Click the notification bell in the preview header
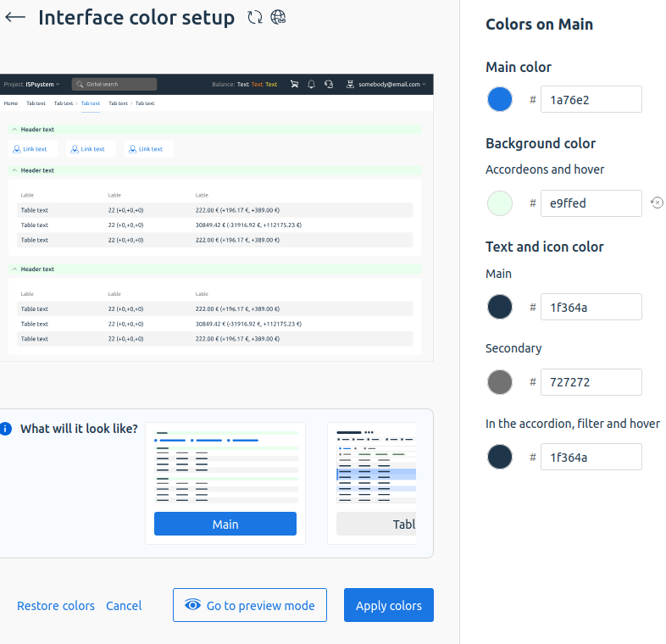 [x=311, y=85]
